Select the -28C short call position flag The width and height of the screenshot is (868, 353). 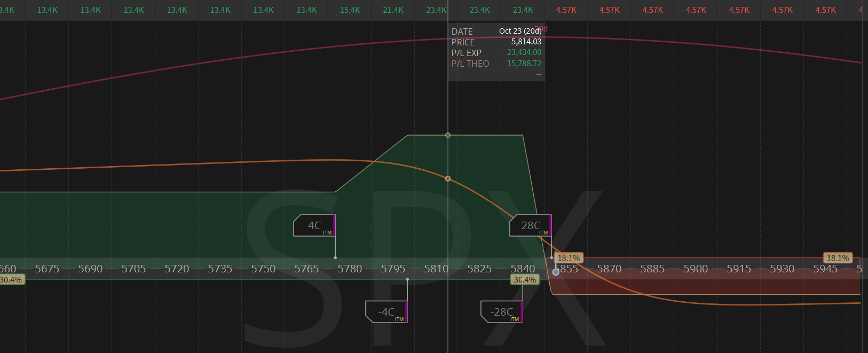coord(502,312)
